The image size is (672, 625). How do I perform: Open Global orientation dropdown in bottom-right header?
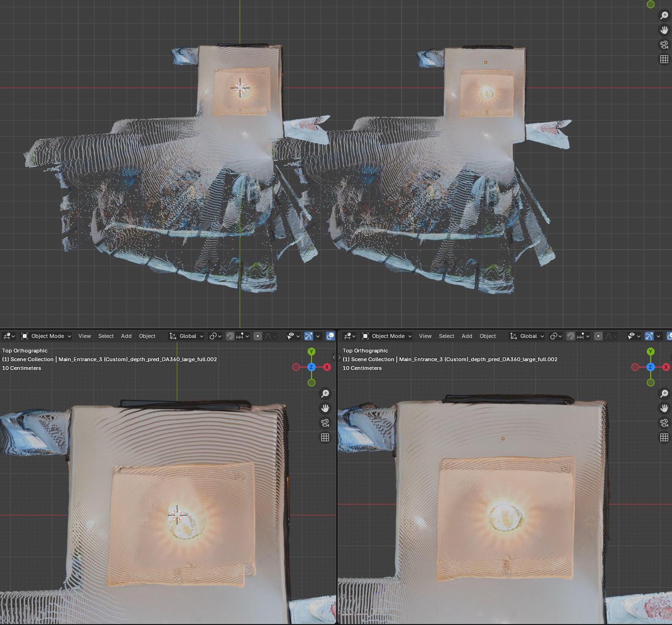527,336
